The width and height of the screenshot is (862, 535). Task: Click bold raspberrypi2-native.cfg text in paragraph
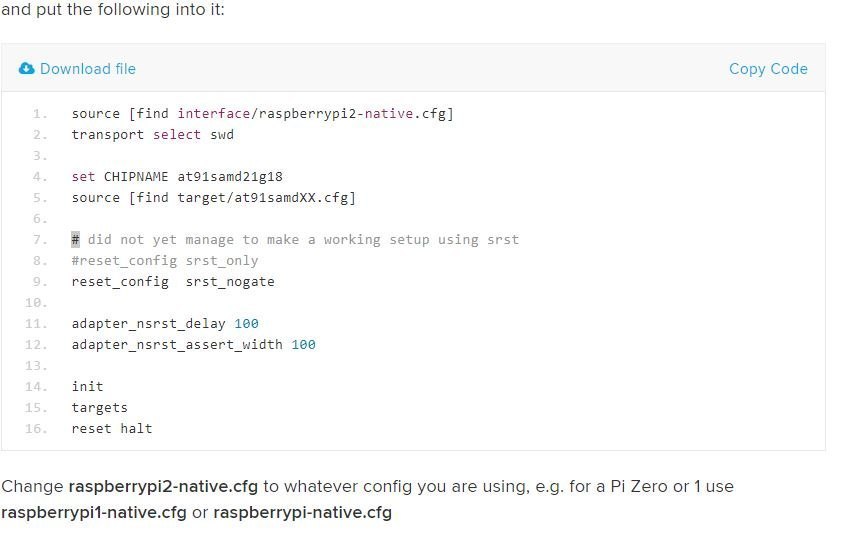163,487
